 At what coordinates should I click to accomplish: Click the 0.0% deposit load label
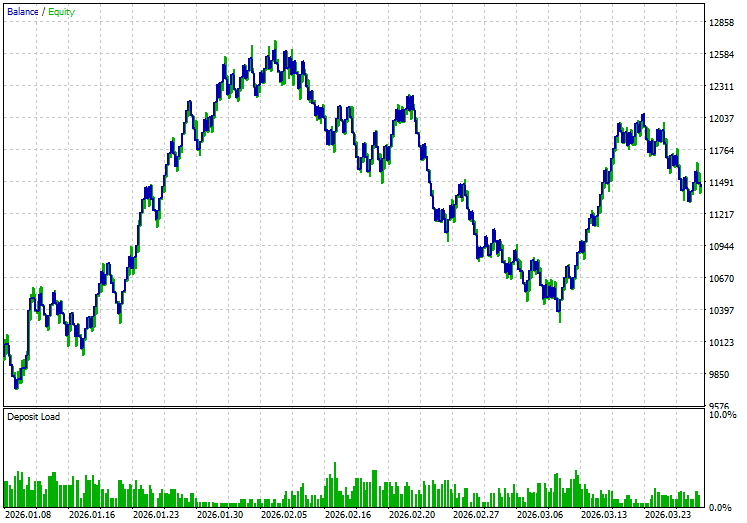[720, 507]
